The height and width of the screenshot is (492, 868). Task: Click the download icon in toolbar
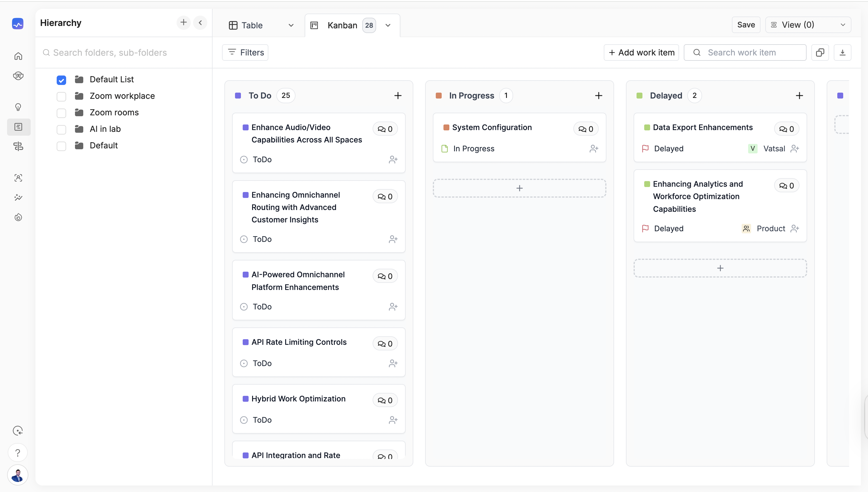pos(842,53)
